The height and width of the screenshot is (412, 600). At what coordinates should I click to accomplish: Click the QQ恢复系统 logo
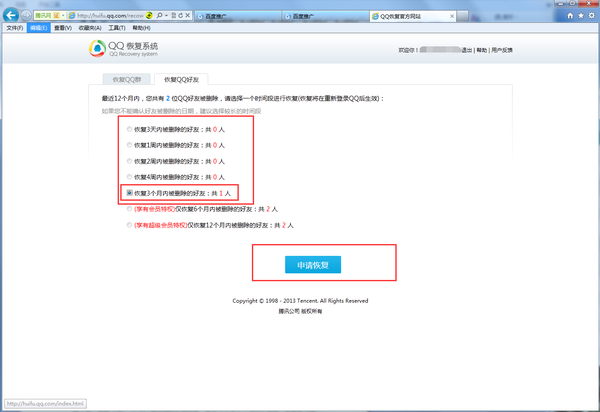tap(124, 49)
